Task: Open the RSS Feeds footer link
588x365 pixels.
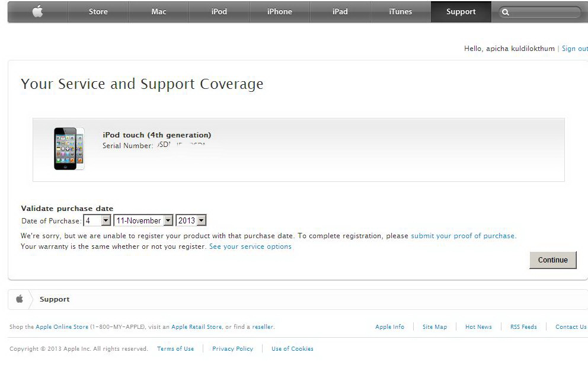Action: tap(523, 326)
